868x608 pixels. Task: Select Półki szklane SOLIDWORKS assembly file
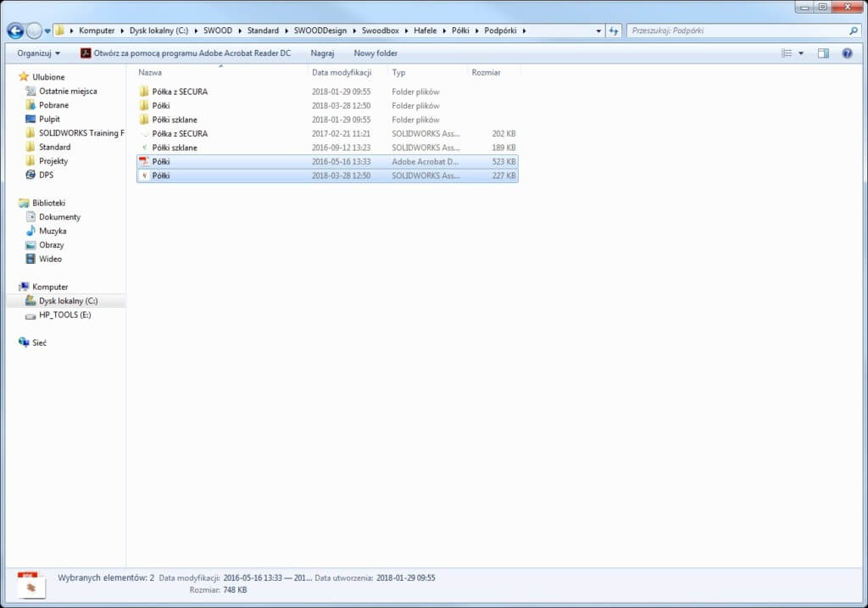click(175, 148)
